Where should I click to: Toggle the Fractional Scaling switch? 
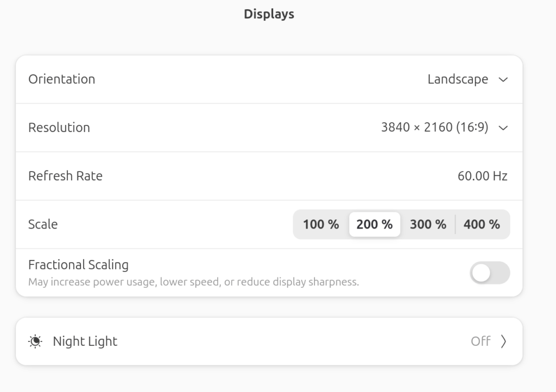click(x=490, y=273)
